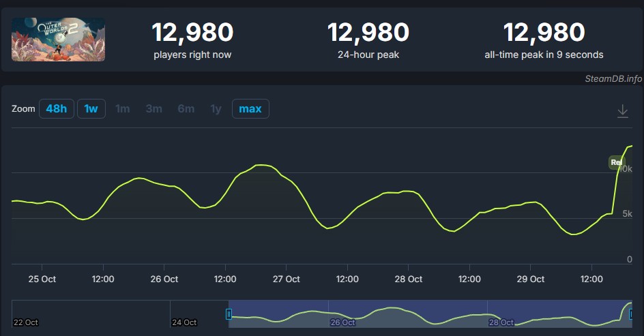This screenshot has width=644, height=336.
Task: Click the '22 Oct' navigator label
Action: tap(25, 322)
